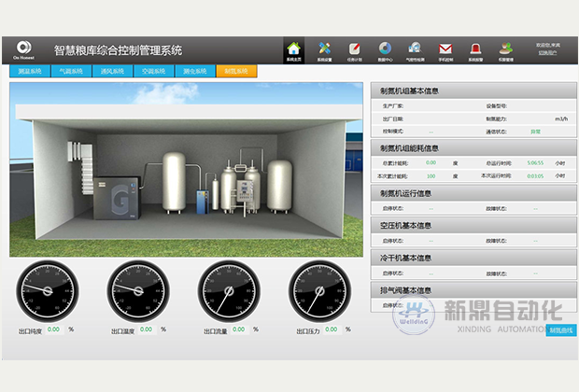Open 数据中心 donut chart icon
This screenshot has width=579, height=392.
point(385,51)
